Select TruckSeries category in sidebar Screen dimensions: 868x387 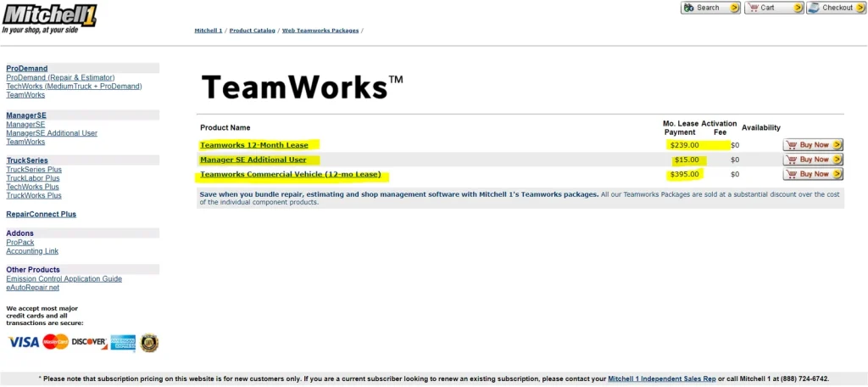pyautogui.click(x=27, y=160)
